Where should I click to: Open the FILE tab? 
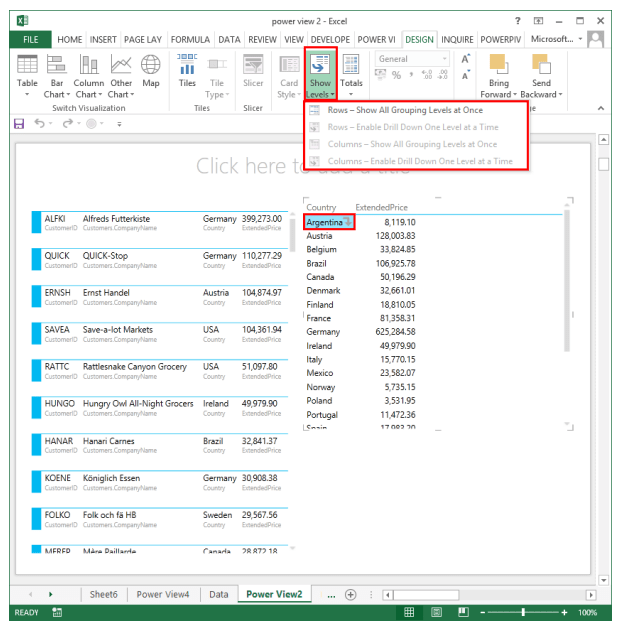pos(31,39)
